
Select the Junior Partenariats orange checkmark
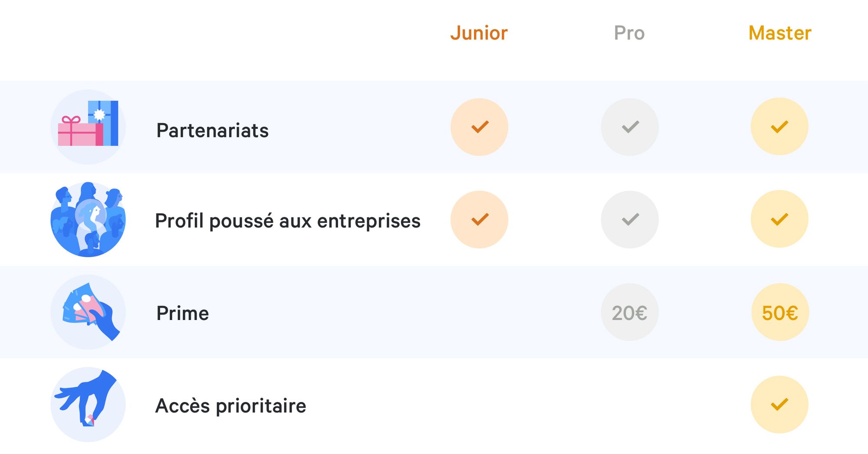point(479,127)
